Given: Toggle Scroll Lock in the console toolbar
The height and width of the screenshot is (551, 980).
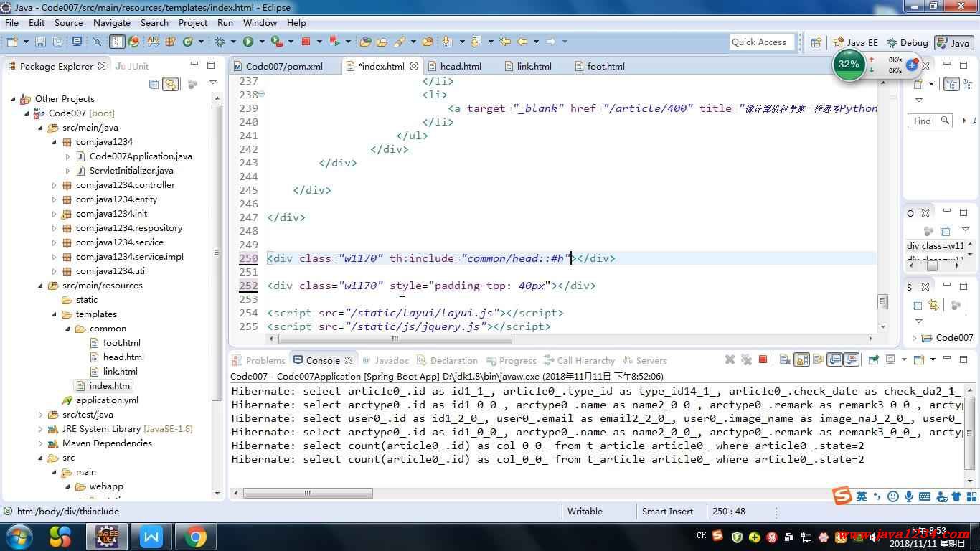Looking at the screenshot, I should click(801, 359).
